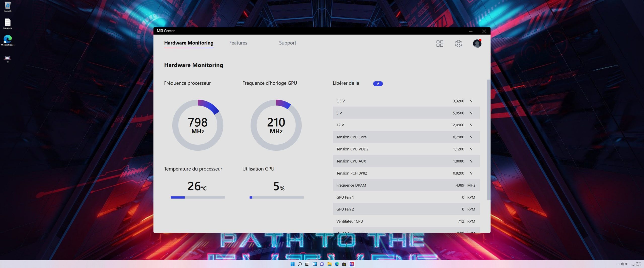Click the network globe tray icon
The image size is (644, 268).
pyautogui.click(x=623, y=264)
